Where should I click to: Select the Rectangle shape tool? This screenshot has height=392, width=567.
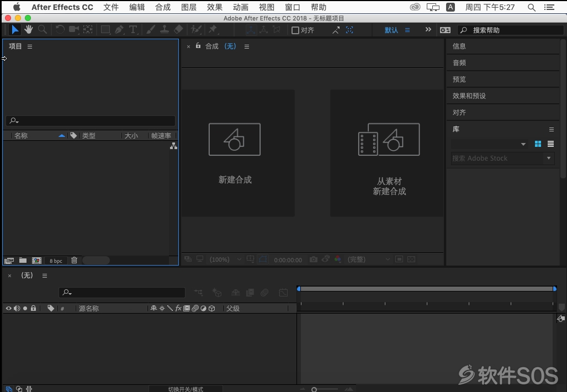coord(105,30)
